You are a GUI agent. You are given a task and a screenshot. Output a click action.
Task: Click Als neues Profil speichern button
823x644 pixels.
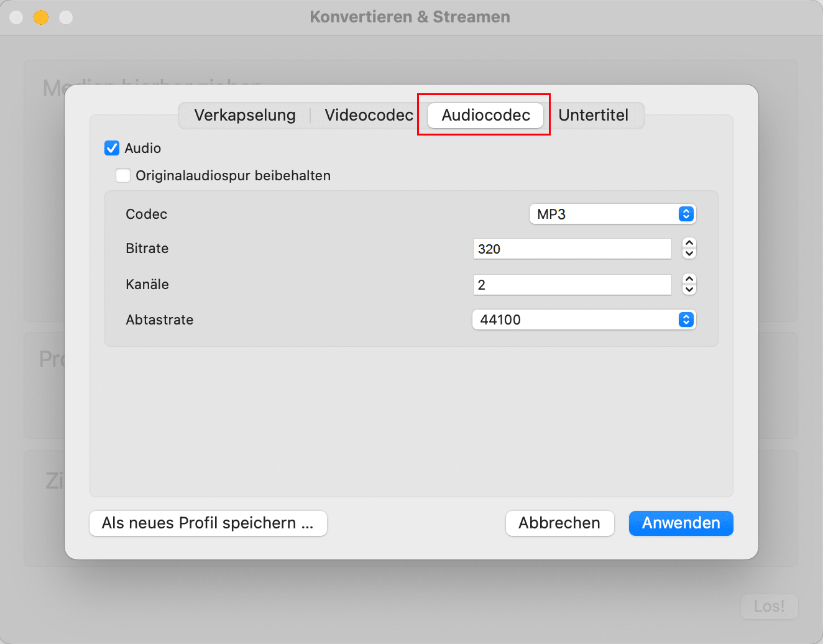pos(208,523)
